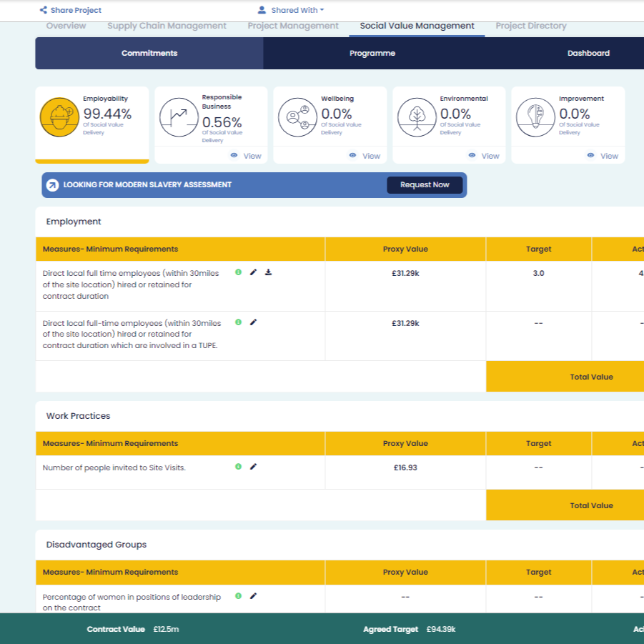Click info icon for local full time employees
Image resolution: width=644 pixels, height=644 pixels.
(238, 272)
